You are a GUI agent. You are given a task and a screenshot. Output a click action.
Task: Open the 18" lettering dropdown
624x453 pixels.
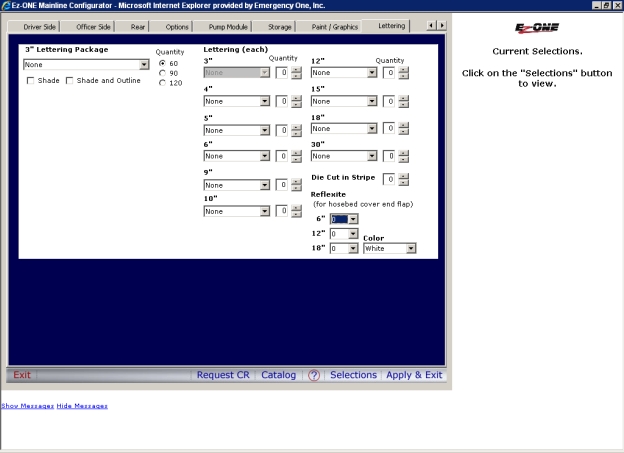click(344, 129)
